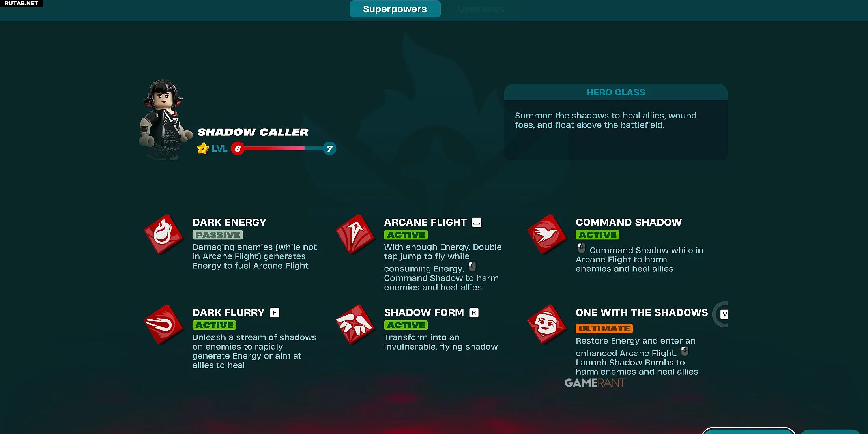
Task: Click the F key badge beside Dark Flurry
Action: (275, 313)
